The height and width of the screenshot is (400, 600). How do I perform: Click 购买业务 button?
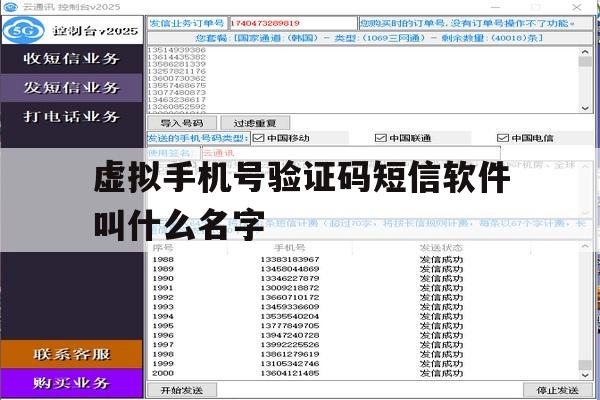[72, 383]
